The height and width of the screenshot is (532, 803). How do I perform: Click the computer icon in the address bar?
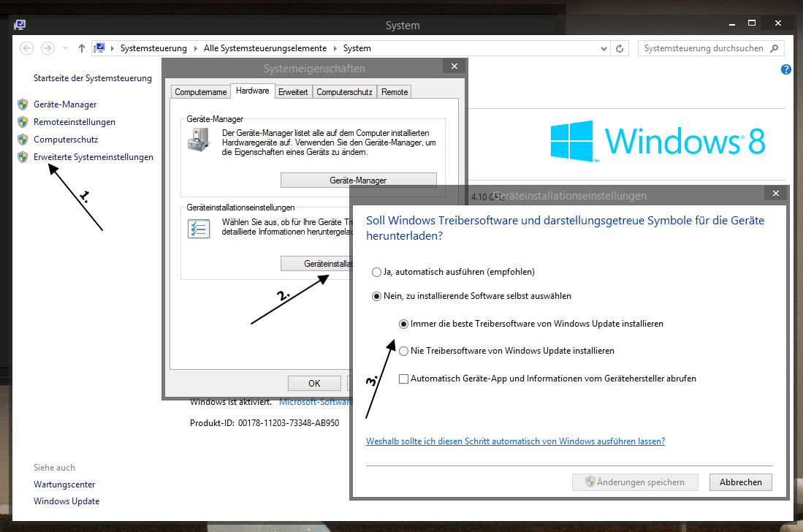99,48
